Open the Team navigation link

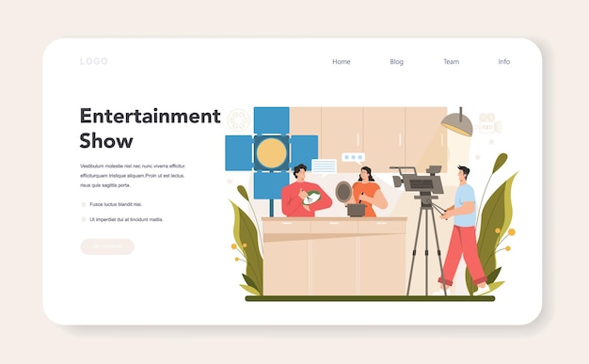click(x=451, y=61)
